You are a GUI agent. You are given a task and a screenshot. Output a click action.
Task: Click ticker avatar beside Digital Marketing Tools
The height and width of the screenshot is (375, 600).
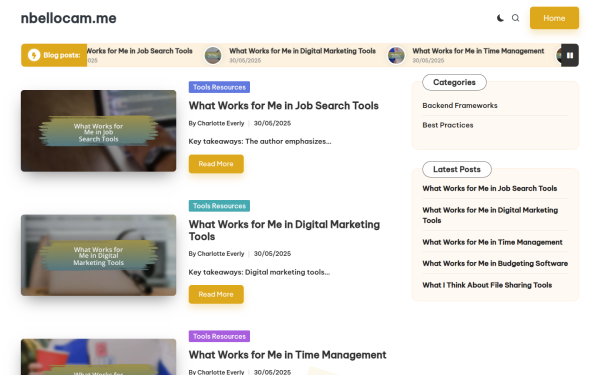click(x=213, y=55)
